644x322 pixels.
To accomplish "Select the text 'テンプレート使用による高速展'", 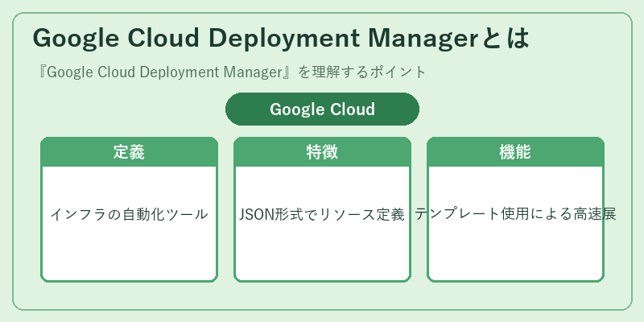I will click(515, 214).
